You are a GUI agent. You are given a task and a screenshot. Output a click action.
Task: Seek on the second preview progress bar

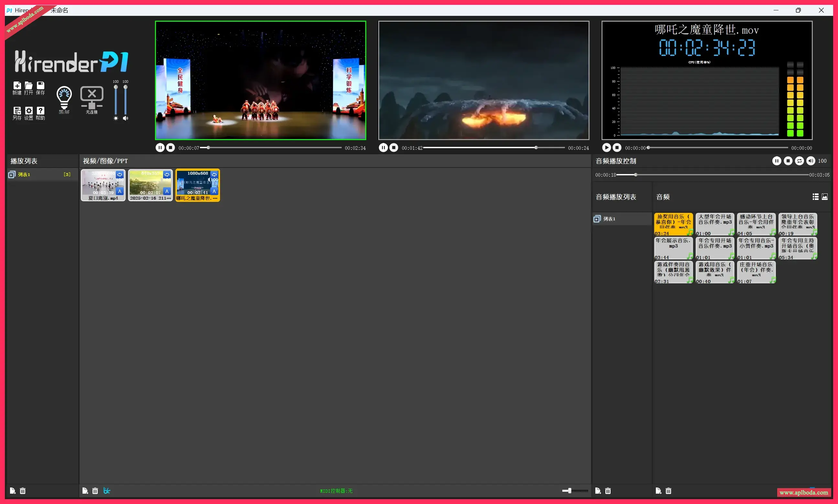[494, 148]
